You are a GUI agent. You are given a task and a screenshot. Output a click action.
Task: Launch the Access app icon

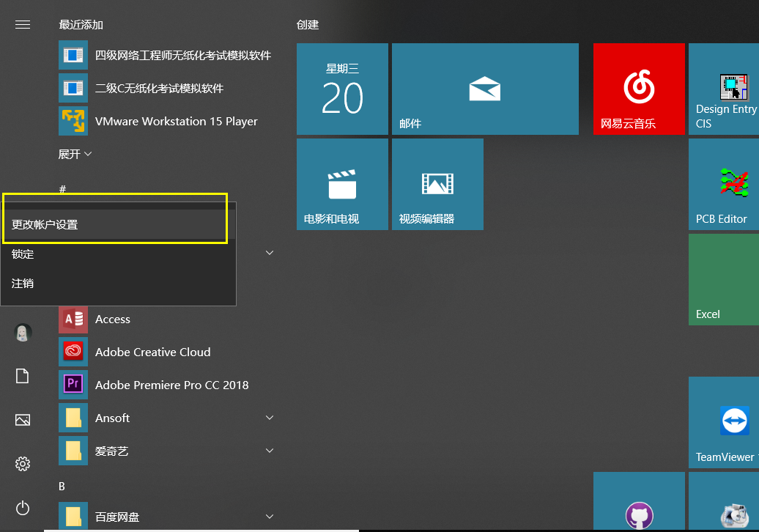73,319
